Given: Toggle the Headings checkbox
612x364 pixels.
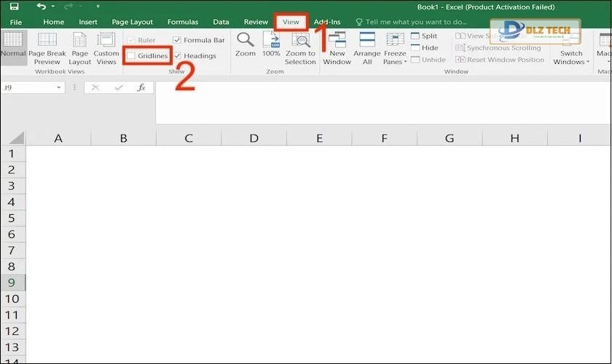Looking at the screenshot, I should coord(177,55).
